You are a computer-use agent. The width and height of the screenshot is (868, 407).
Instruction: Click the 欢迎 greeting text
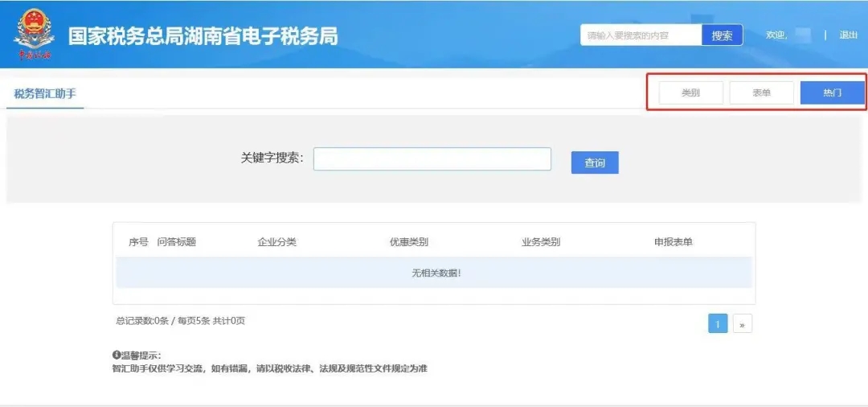776,35
